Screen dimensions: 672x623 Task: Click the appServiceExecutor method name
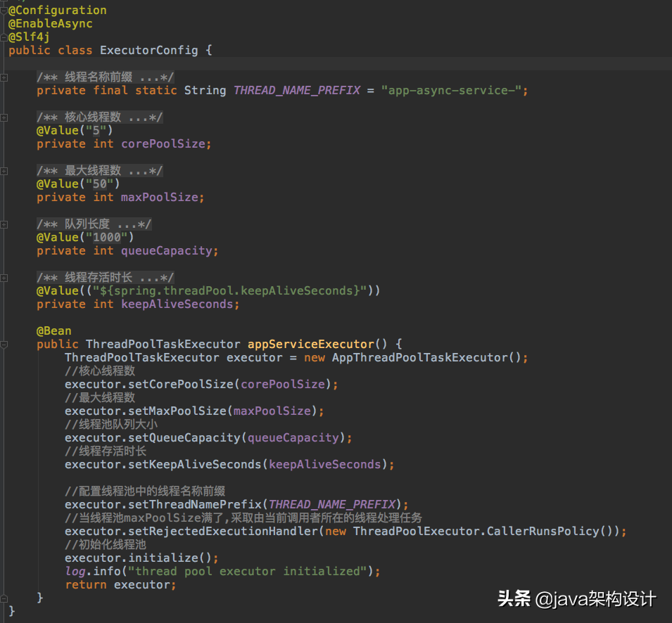click(311, 345)
